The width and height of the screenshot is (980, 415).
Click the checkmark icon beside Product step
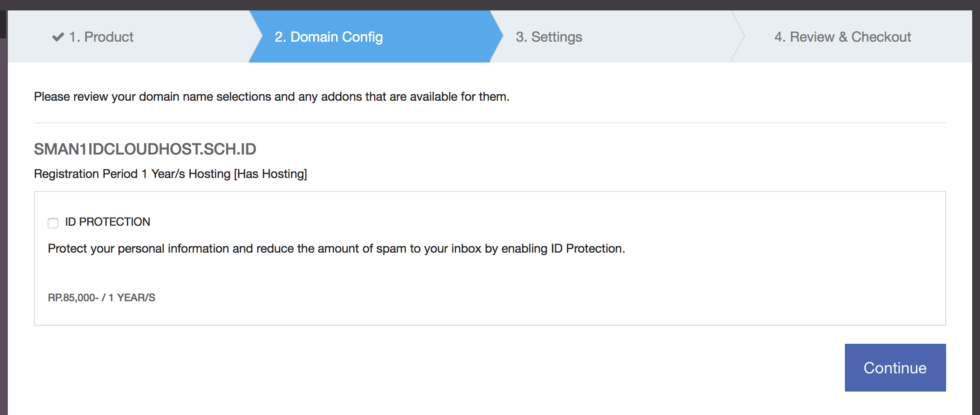[58, 37]
